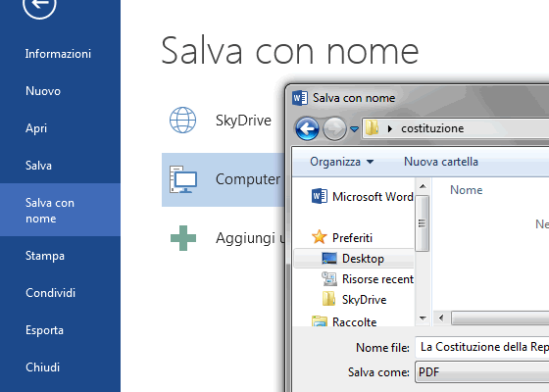Click the Computer monitor icon

(183, 179)
